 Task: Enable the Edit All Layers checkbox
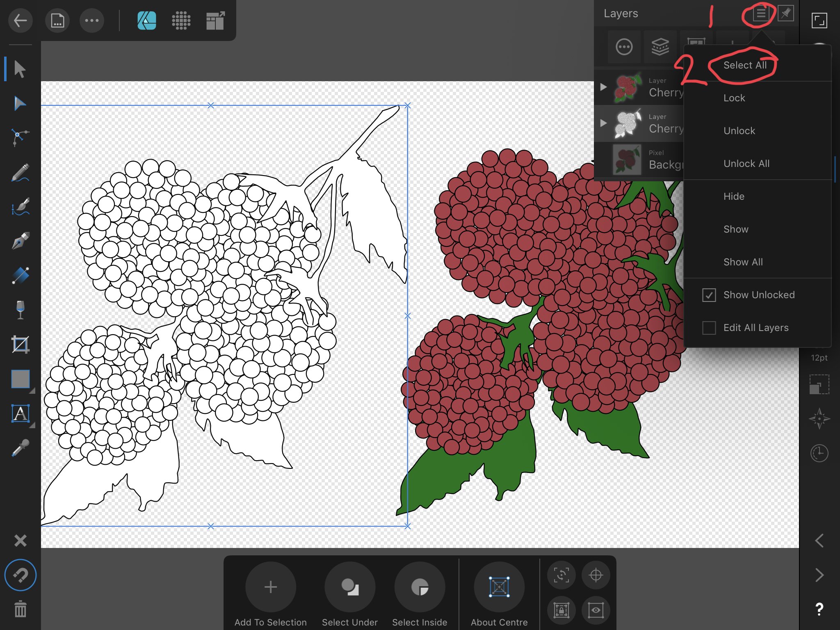pos(709,328)
